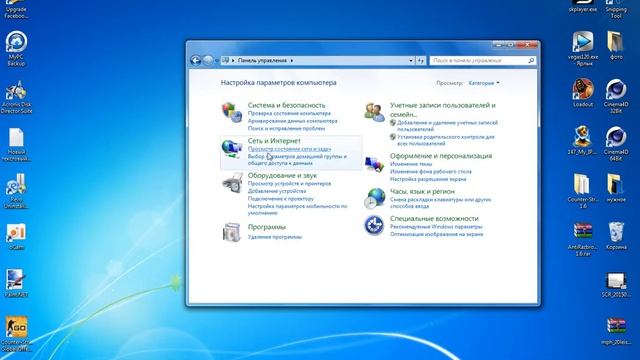Open Учетные записи пользователей heading link
640x360 pixels.
pos(443,110)
